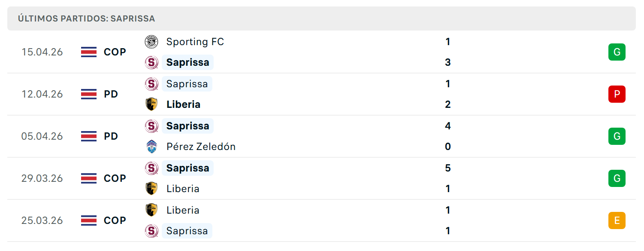
Task: Click the Sporting FC club crest
Action: (x=151, y=42)
